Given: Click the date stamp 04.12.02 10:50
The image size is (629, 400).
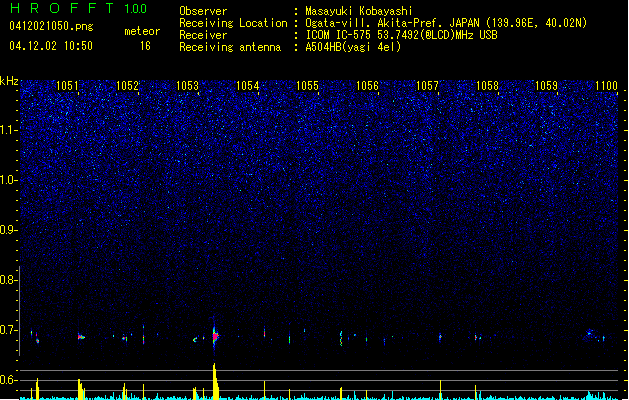Looking at the screenshot, I should (51, 46).
